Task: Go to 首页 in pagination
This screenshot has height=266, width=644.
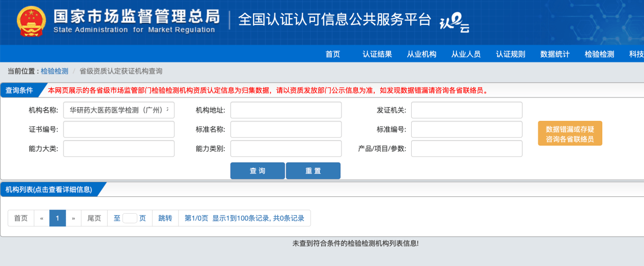Action: coord(21,218)
